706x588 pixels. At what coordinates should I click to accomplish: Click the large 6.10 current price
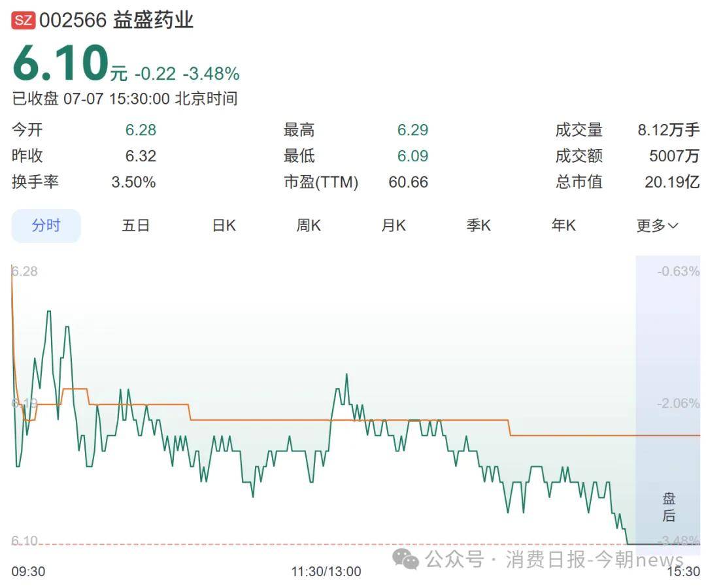pyautogui.click(x=61, y=63)
